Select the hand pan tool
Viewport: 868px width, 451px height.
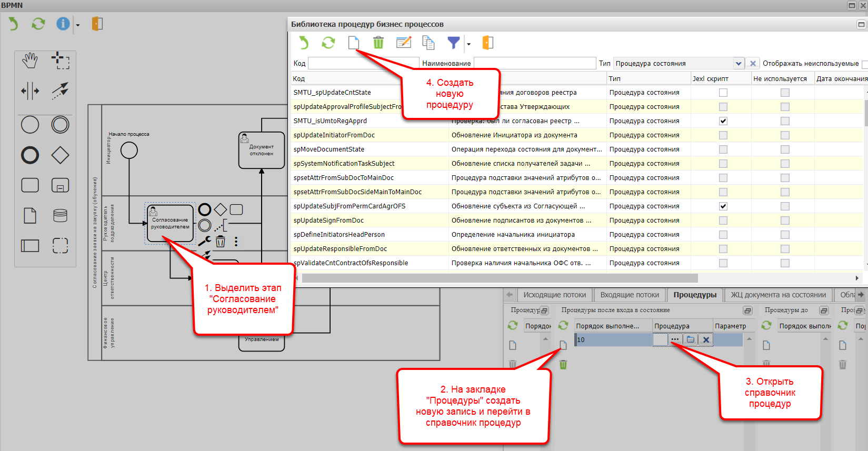click(30, 61)
